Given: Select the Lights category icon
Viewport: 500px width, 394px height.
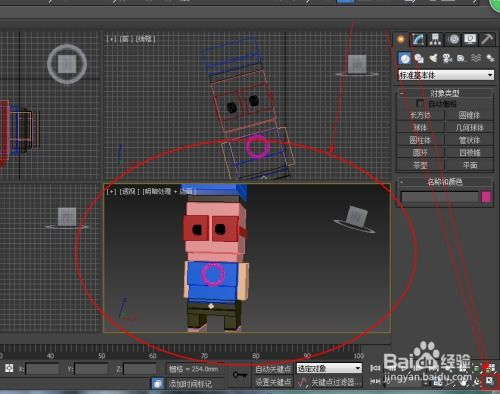Looking at the screenshot, I should coord(433,59).
